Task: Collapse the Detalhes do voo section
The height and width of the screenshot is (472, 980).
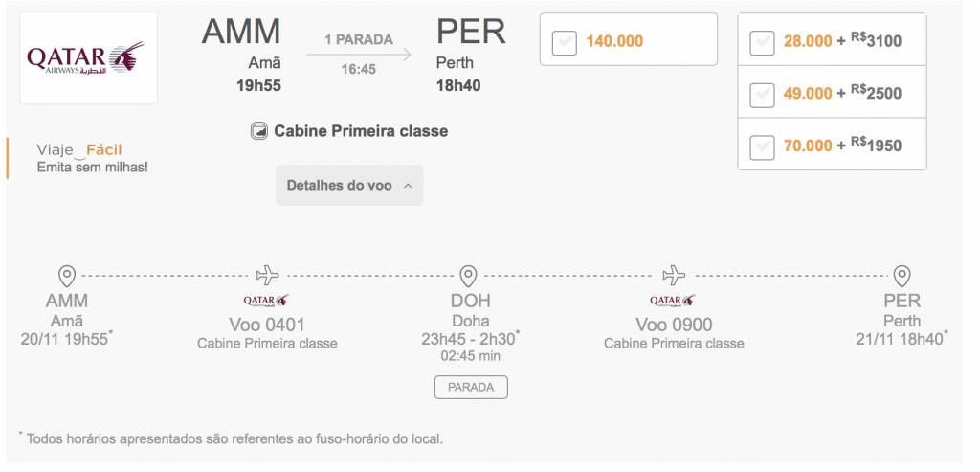Action: 349,186
